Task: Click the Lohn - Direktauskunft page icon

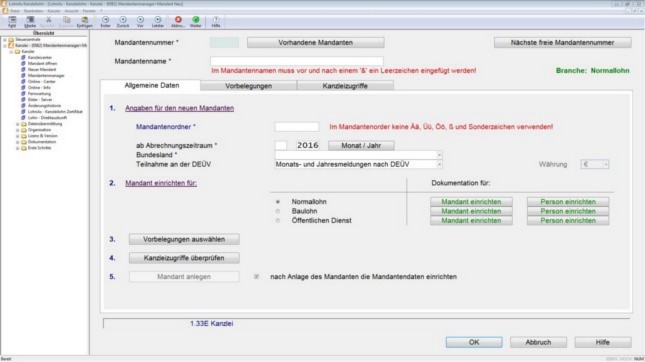Action: pyautogui.click(x=23, y=118)
